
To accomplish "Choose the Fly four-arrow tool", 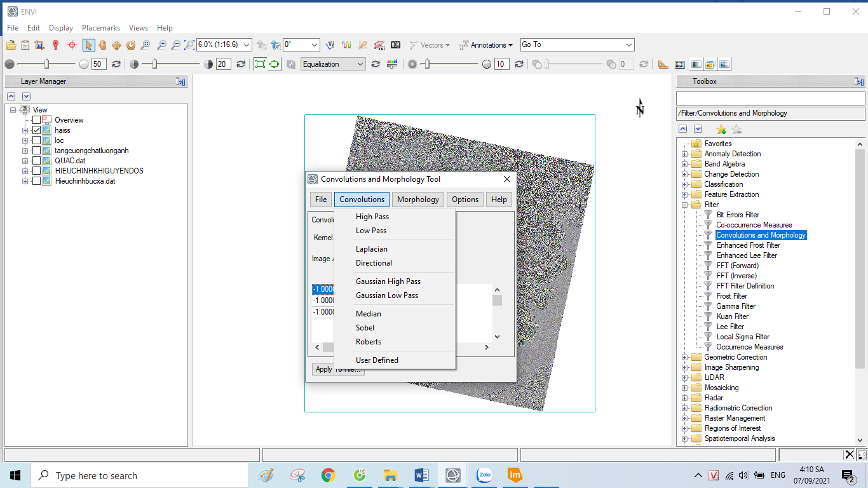I will [116, 45].
